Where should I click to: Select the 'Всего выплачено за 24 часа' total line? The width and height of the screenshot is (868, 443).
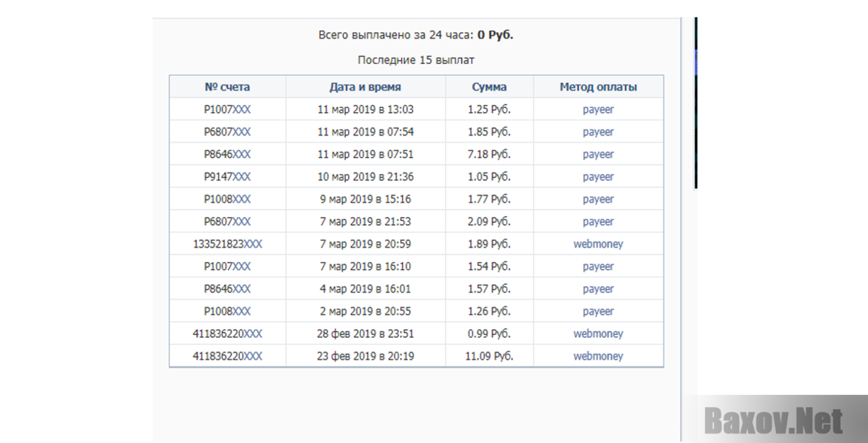click(416, 35)
